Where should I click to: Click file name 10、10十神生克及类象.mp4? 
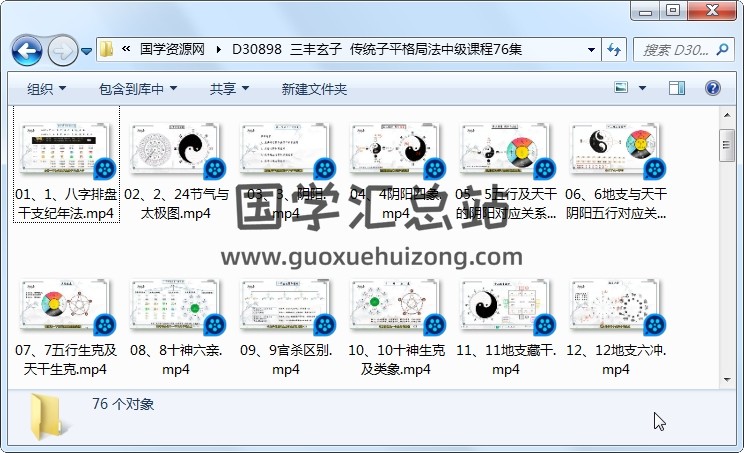coord(396,360)
